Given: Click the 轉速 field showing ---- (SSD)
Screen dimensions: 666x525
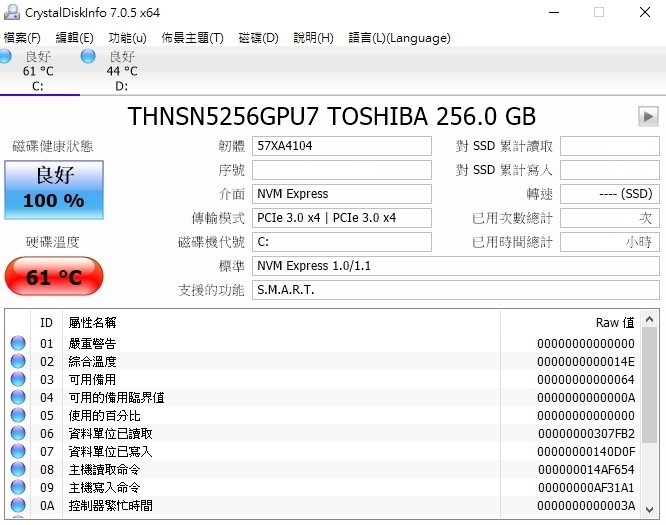Looking at the screenshot, I should point(610,194).
